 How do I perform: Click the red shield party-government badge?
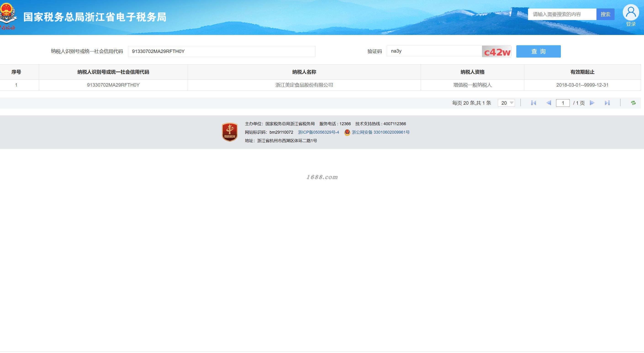point(230,132)
